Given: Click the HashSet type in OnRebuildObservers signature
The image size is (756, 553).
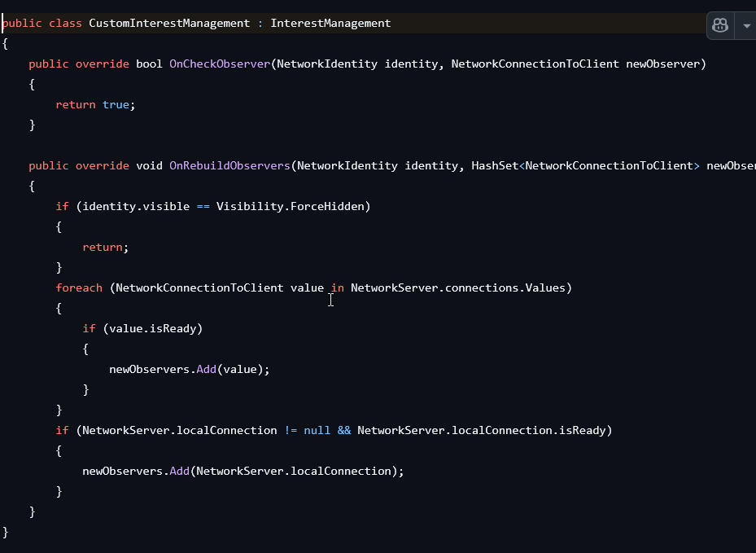Looking at the screenshot, I should click(x=495, y=165).
